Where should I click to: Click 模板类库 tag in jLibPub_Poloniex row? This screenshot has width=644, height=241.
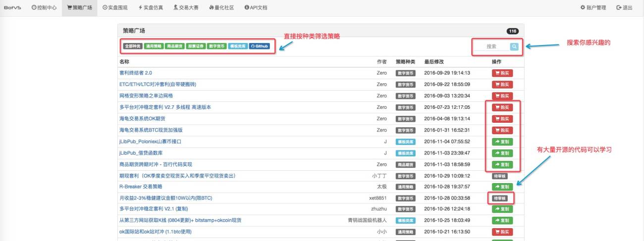tap(405, 142)
